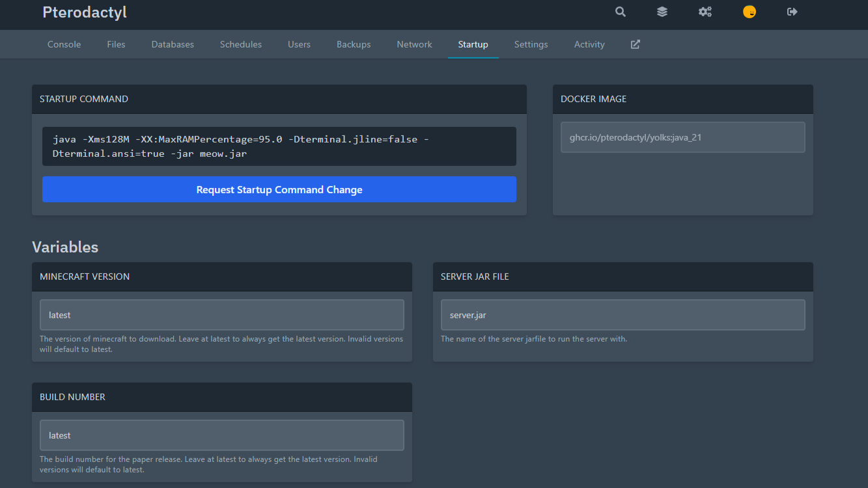Open the server in a new window

[x=635, y=44]
